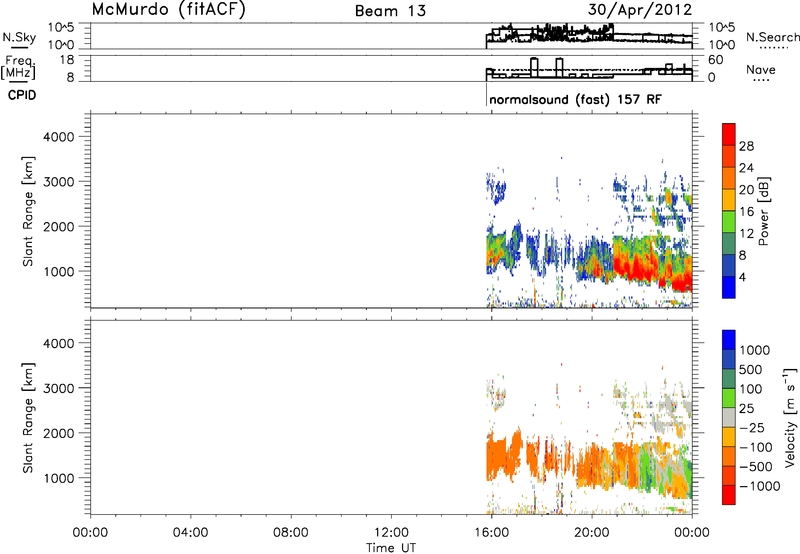Image resolution: width=800 pixels, height=554 pixels.
Task: Select the Beam 13 label
Action: pos(390,11)
